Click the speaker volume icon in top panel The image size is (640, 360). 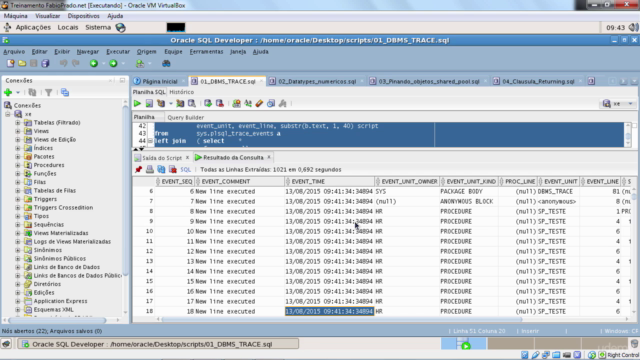pyautogui.click(x=633, y=27)
